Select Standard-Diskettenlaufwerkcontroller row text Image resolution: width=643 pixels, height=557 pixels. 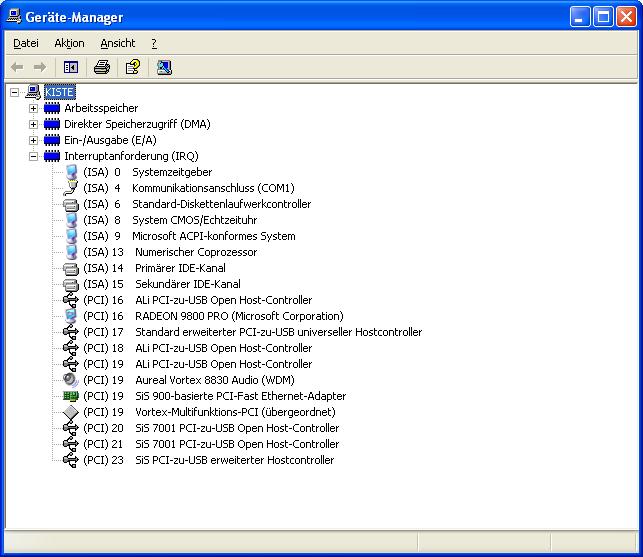(x=221, y=204)
